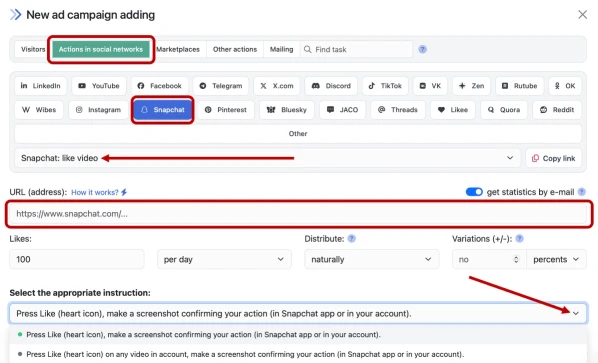Image resolution: width=598 pixels, height=363 pixels.
Task: Pick Bluesky from the networks
Action: coord(287,110)
